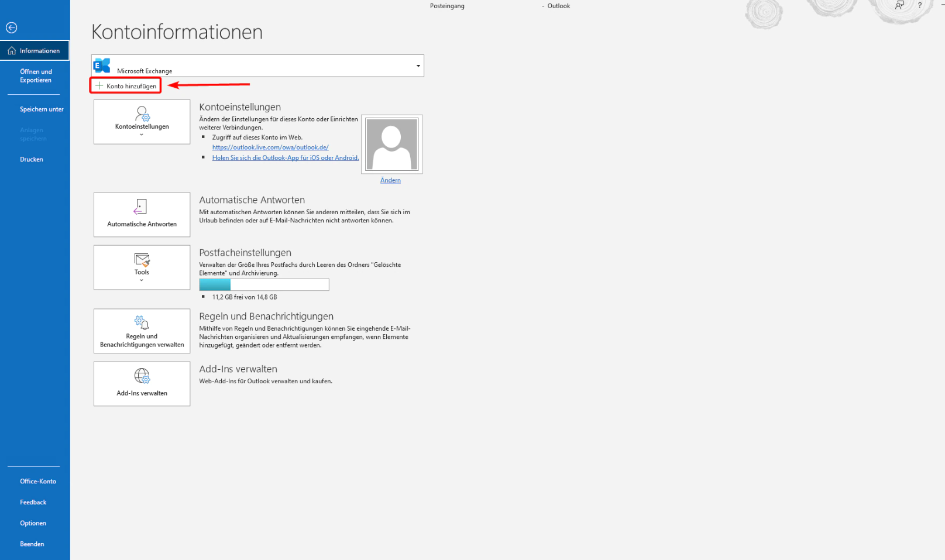Image resolution: width=945 pixels, height=560 pixels.
Task: Click the Konto hinzufügen button
Action: point(126,86)
